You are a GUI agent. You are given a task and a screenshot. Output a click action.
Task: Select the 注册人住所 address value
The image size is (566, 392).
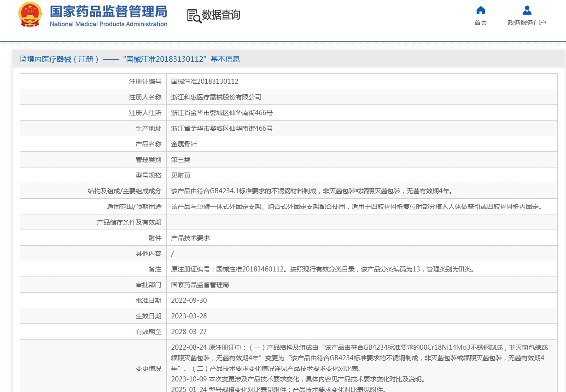point(222,113)
